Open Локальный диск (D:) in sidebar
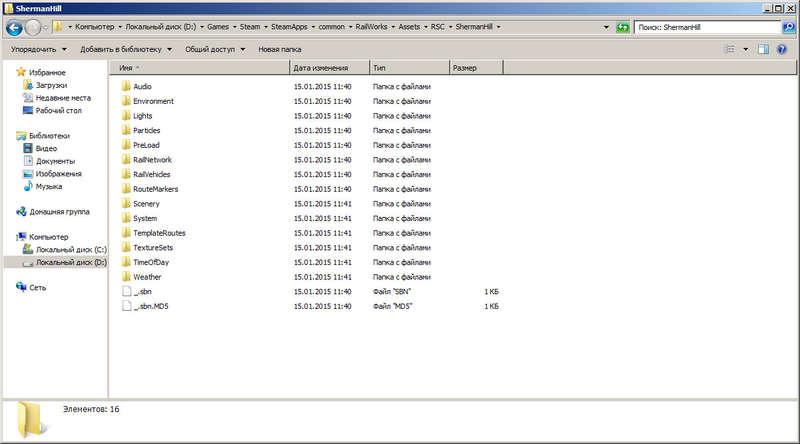This screenshot has height=444, width=800. (x=71, y=262)
